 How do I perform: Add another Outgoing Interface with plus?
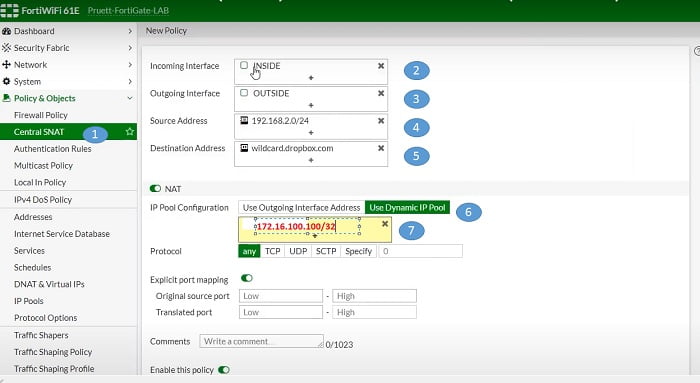pos(311,105)
